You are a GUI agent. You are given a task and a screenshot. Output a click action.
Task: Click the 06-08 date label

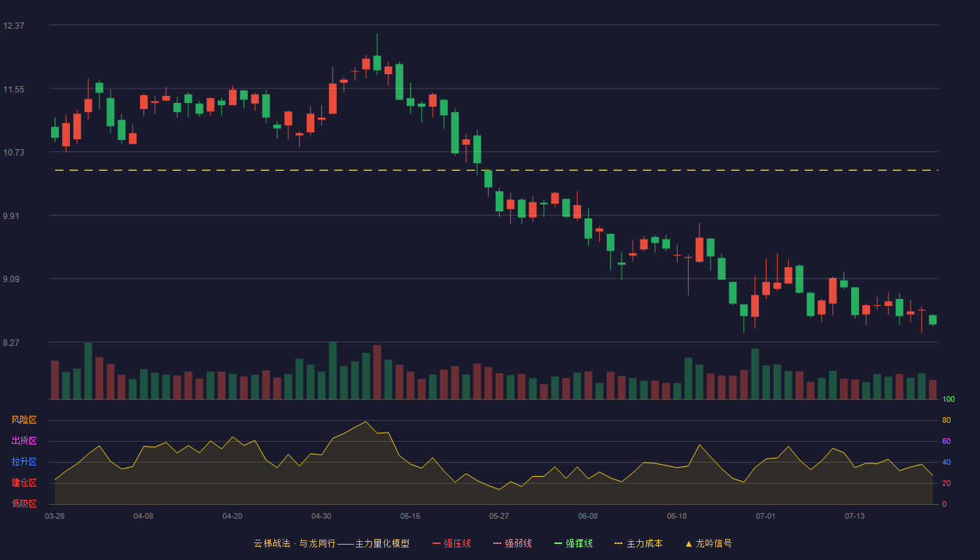click(x=588, y=516)
